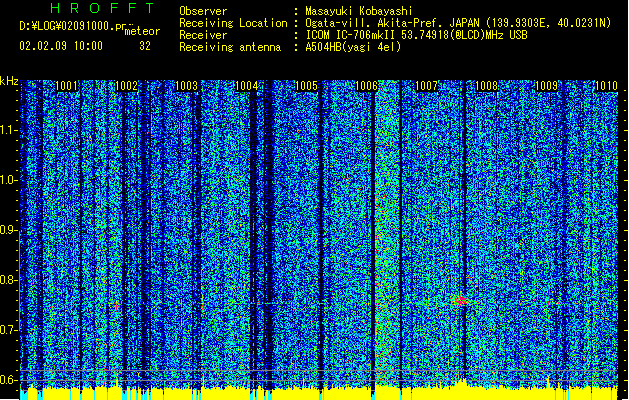
Task: Click the 0.7 frequency axis label
Action: [x=9, y=330]
